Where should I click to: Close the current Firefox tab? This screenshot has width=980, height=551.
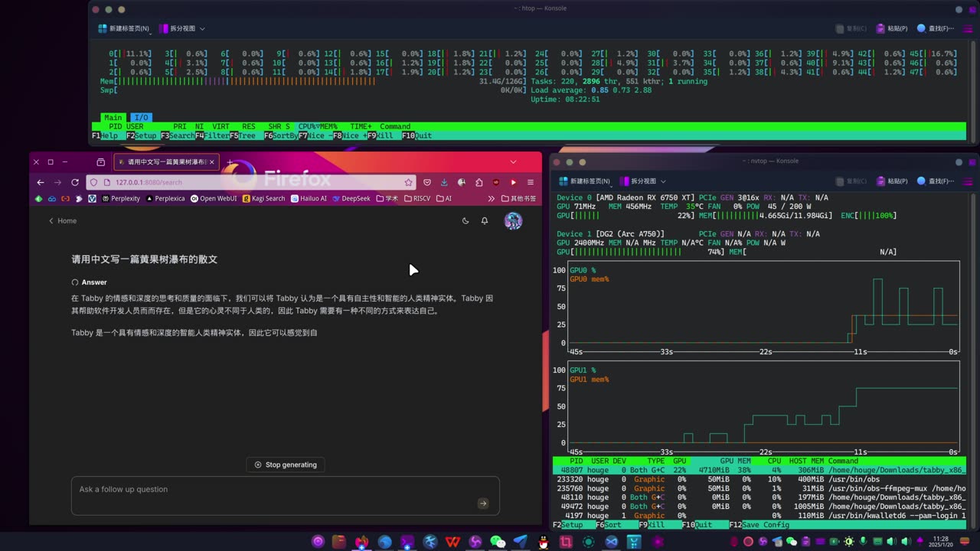[x=212, y=162]
